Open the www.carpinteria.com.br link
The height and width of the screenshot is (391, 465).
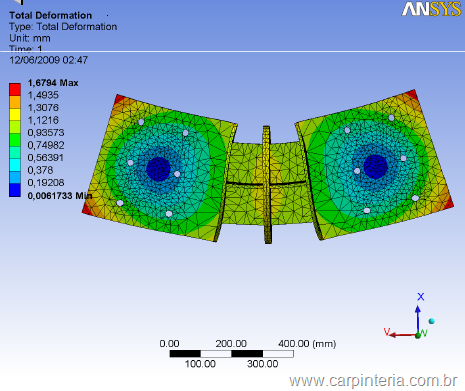tap(373, 381)
